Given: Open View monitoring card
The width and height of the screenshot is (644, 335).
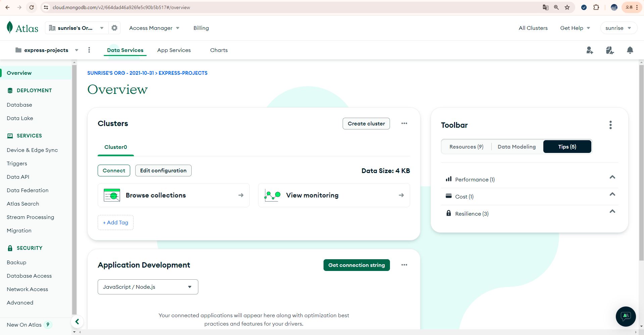Looking at the screenshot, I should tap(334, 195).
